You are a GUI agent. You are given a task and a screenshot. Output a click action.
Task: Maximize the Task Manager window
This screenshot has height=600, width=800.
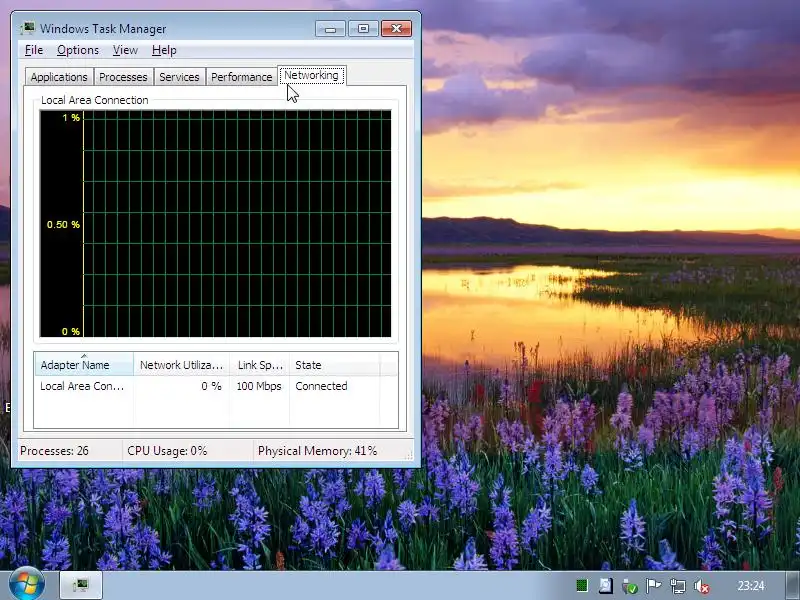point(363,29)
